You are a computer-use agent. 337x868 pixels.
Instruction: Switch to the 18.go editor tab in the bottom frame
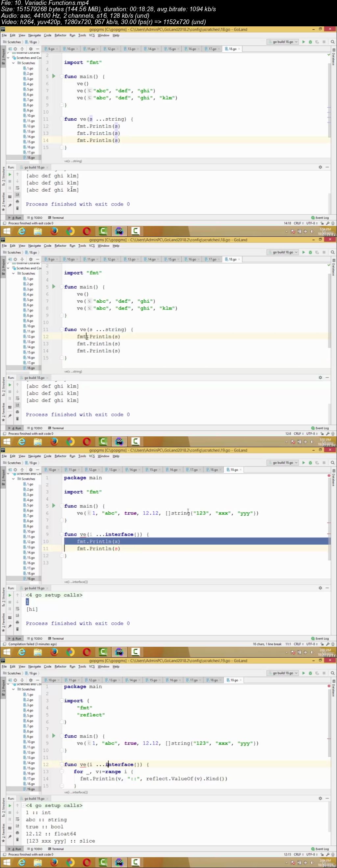214,680
